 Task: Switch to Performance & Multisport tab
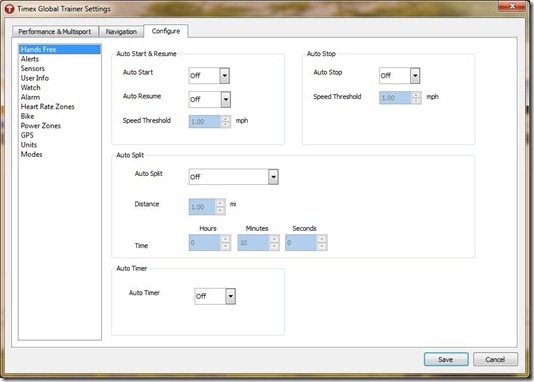[x=55, y=32]
